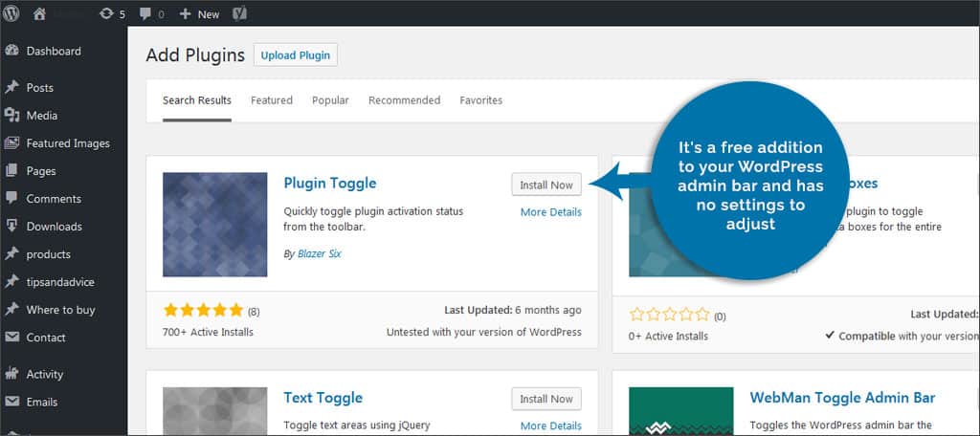Open WebMan Toggle Admin Bar title link

842,397
